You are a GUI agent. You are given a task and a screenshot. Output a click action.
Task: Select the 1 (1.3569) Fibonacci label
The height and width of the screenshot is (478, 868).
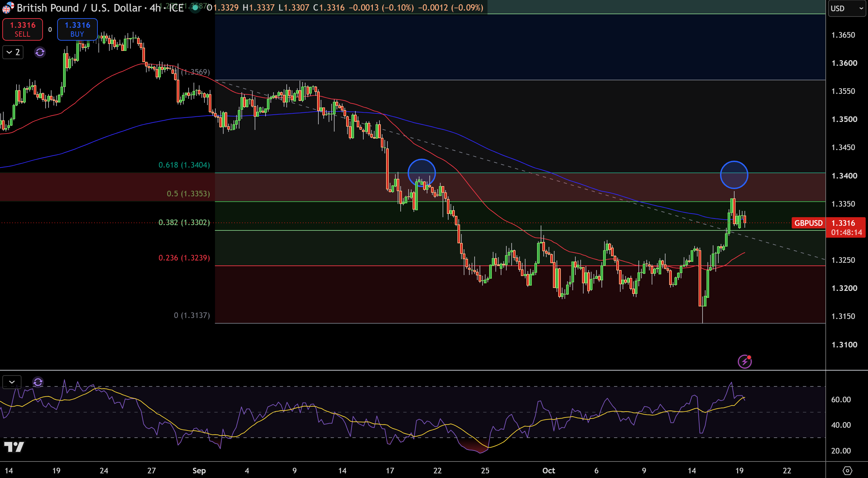click(193, 72)
